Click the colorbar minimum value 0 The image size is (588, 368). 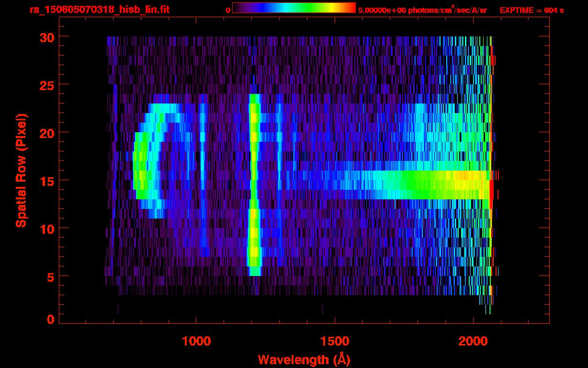228,10
